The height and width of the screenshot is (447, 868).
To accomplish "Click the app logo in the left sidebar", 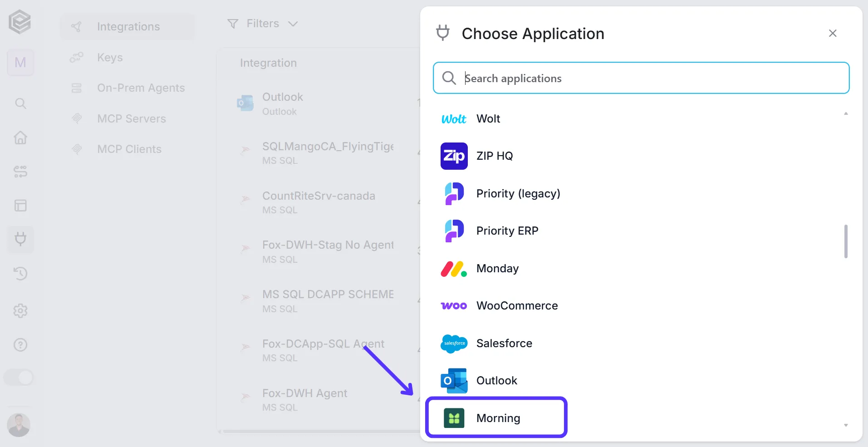I will (x=20, y=22).
